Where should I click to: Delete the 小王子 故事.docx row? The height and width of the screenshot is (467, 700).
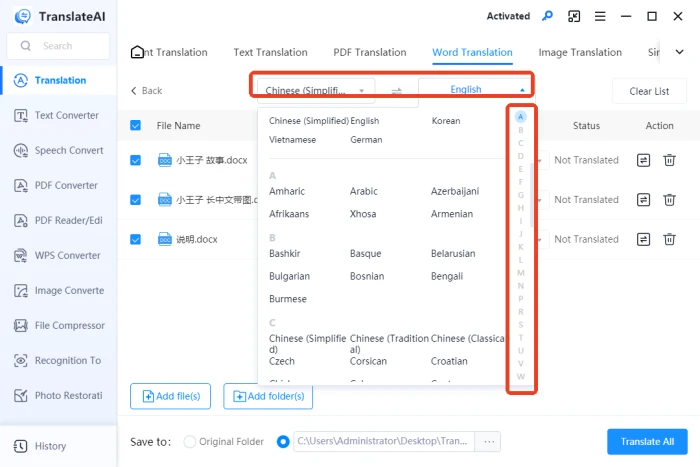pyautogui.click(x=669, y=160)
